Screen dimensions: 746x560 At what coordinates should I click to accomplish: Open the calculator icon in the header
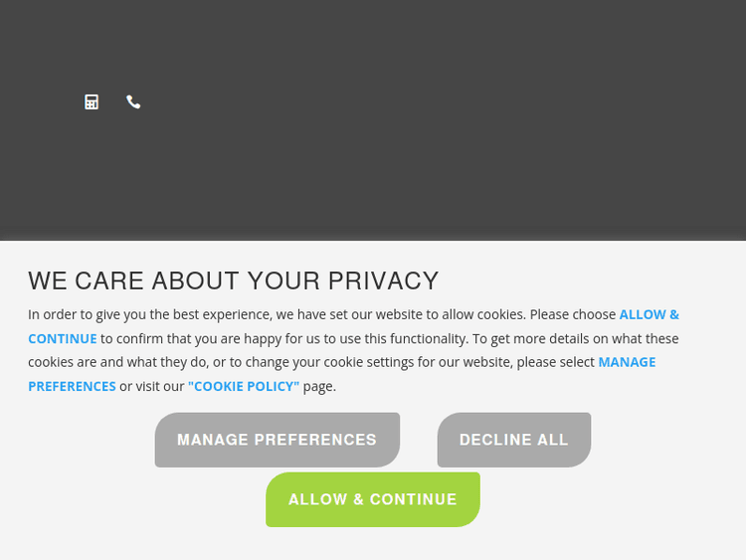92,101
